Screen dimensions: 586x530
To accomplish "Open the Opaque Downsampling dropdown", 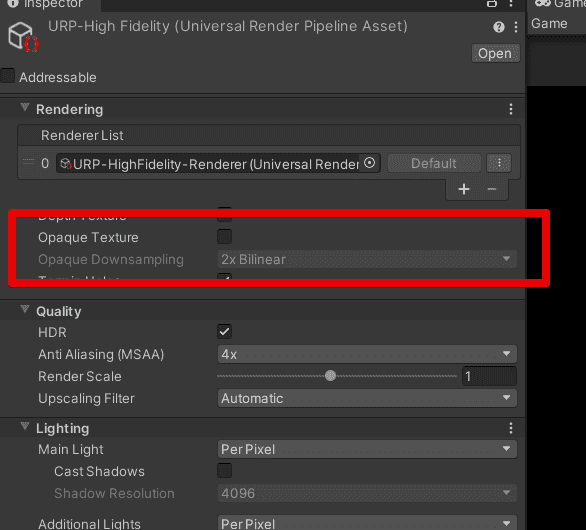I will pos(367,259).
